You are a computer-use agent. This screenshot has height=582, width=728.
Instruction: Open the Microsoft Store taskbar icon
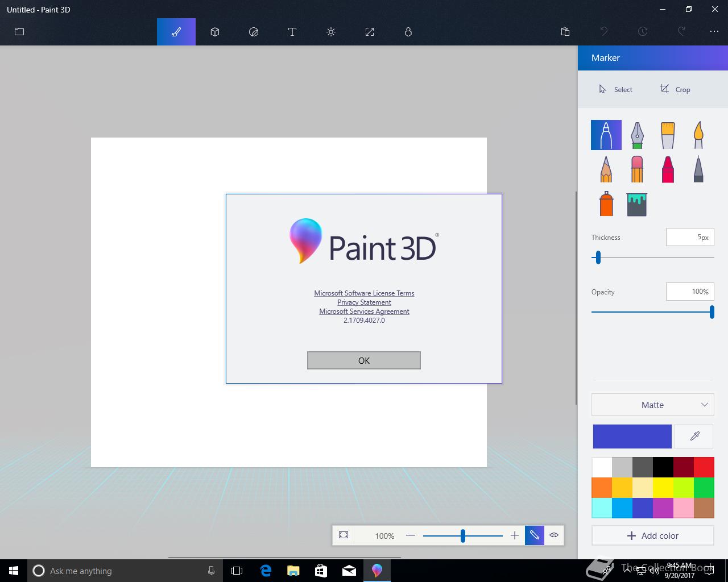coord(321,571)
